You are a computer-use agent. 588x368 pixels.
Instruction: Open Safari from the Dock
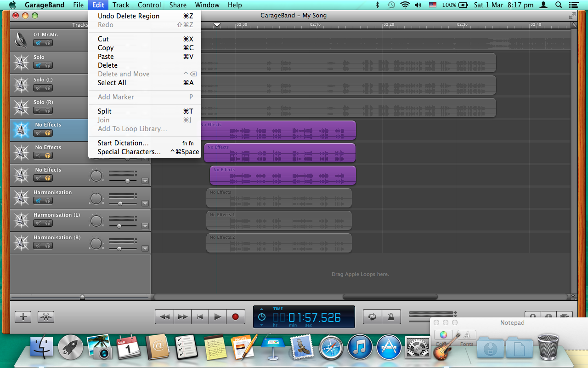[x=331, y=347]
